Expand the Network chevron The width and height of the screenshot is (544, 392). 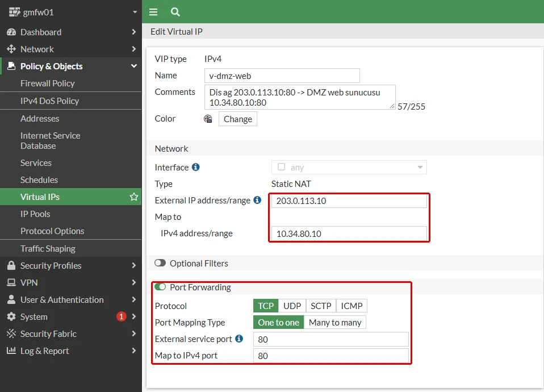point(134,49)
